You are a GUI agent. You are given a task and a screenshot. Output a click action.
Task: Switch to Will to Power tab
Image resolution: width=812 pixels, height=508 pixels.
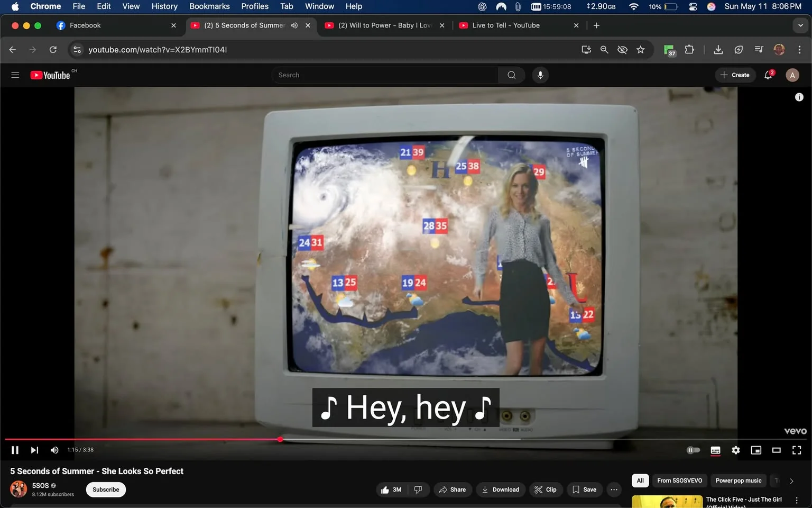click(385, 25)
